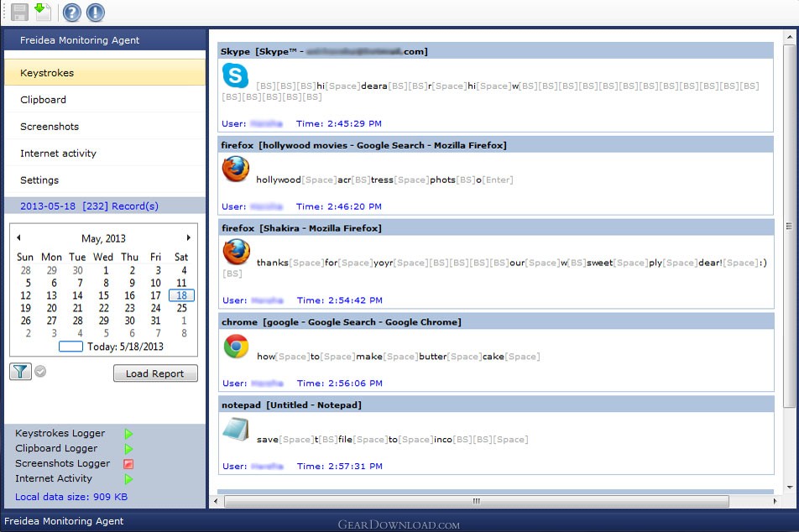Click the Chrome icon in Google Search record
Image resolution: width=799 pixels, height=532 pixels.
[236, 347]
